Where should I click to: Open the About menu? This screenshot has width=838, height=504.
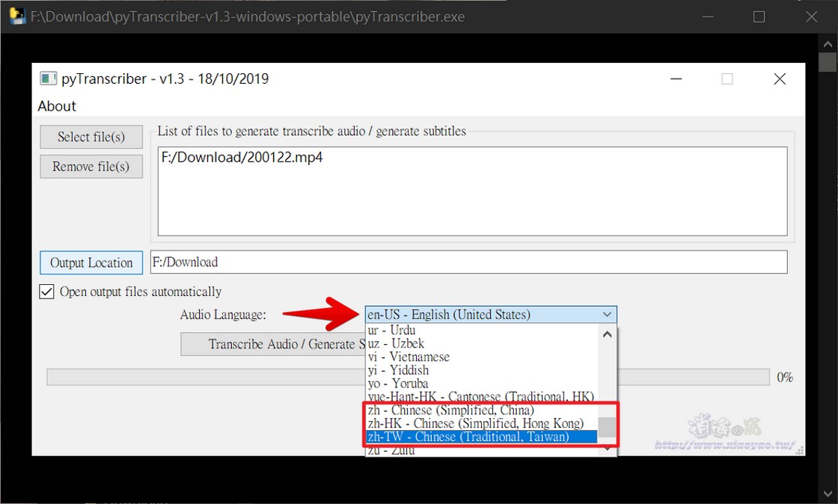(x=57, y=106)
